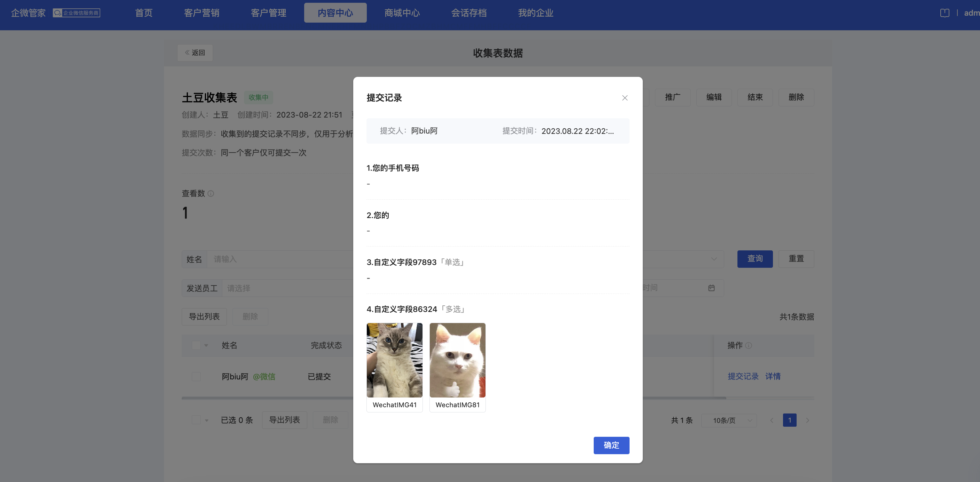Click the book/help icon in top bar

tap(944, 13)
